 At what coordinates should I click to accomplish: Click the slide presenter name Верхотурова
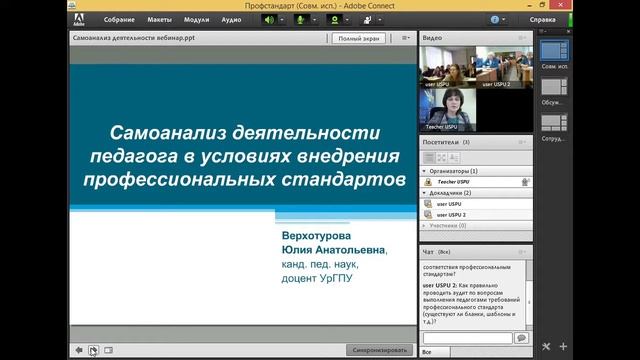click(316, 236)
